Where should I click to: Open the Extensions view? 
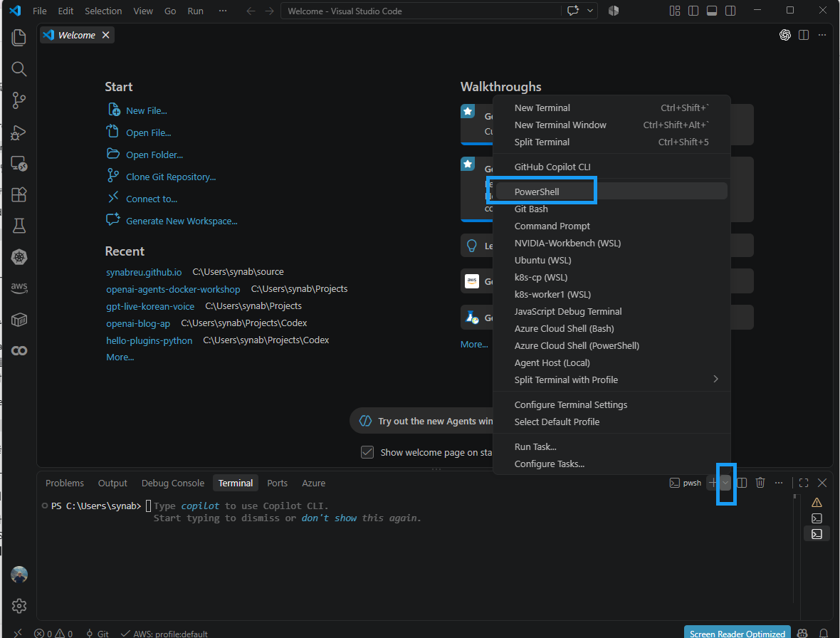pyautogui.click(x=19, y=194)
